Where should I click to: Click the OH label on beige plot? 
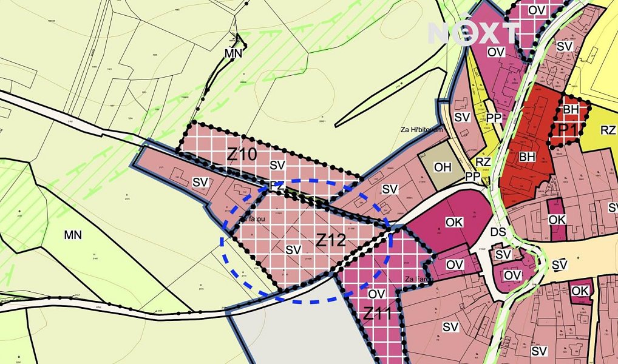pyautogui.click(x=443, y=167)
